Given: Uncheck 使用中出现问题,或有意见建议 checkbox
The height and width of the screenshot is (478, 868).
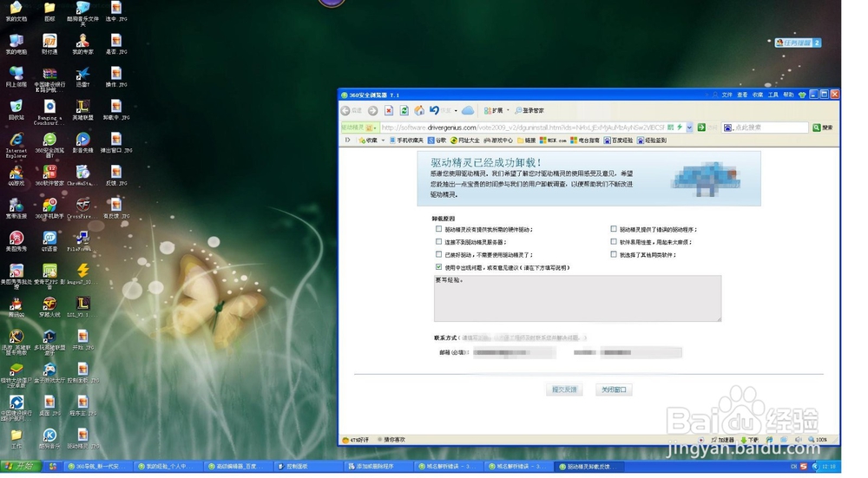Looking at the screenshot, I should [x=438, y=266].
